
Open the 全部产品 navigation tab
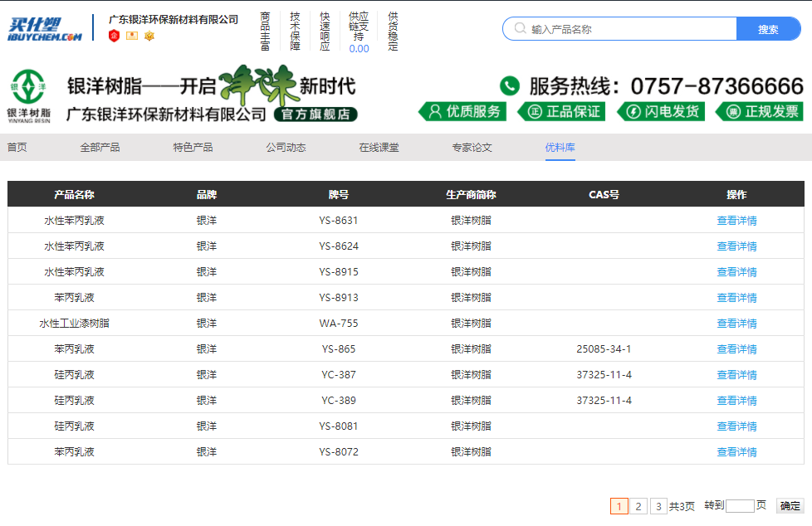[x=100, y=148]
